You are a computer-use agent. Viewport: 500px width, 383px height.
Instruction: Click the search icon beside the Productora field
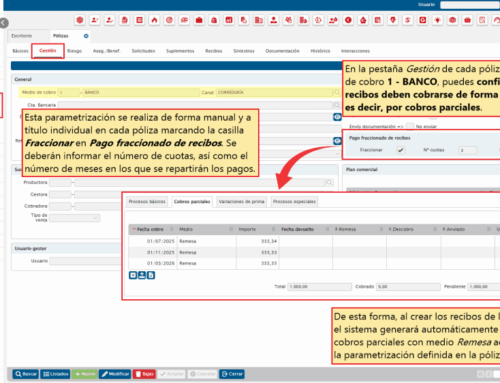click(x=329, y=182)
